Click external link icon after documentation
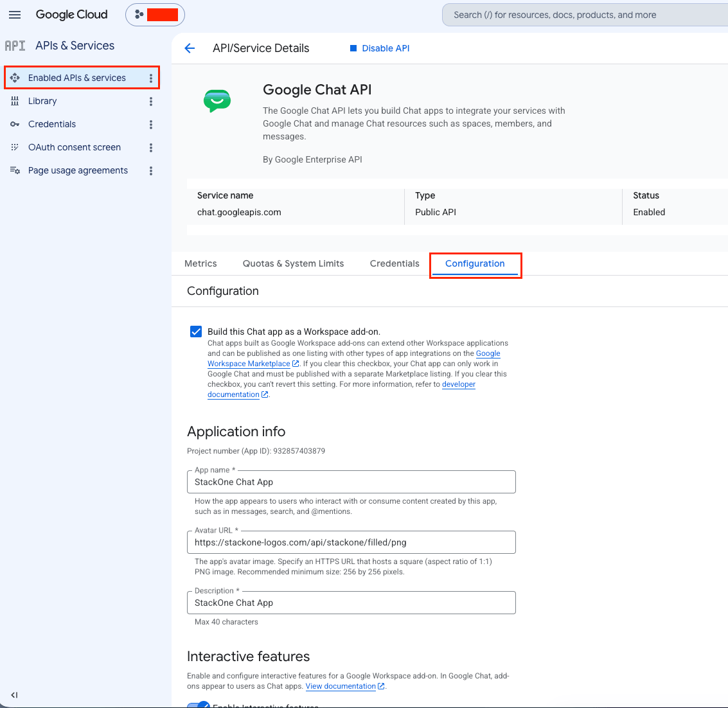The image size is (728, 708). click(x=265, y=394)
